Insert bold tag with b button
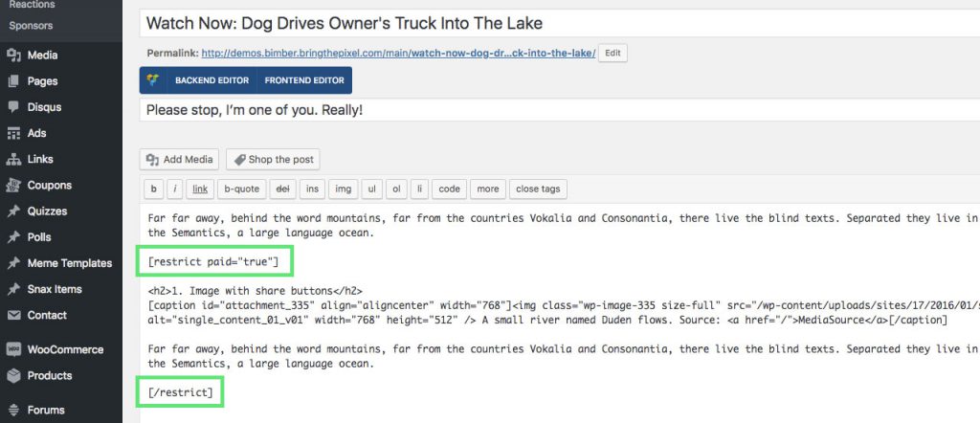 point(154,189)
